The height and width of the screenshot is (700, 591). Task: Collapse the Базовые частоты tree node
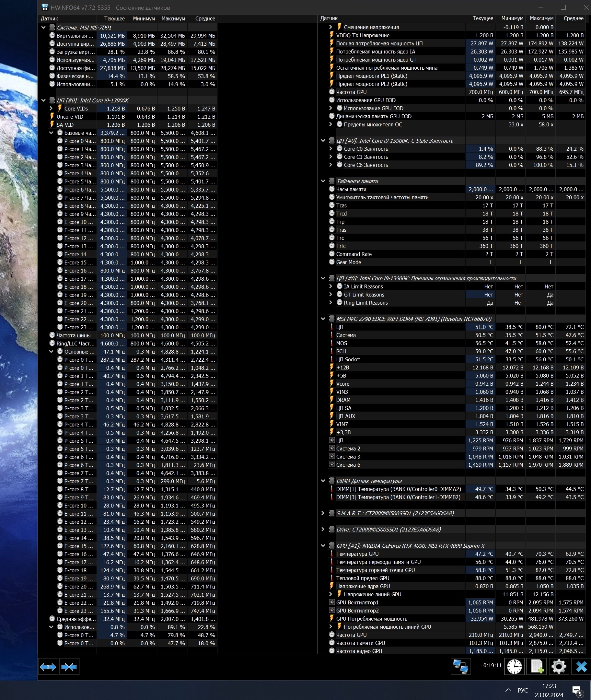tap(51, 133)
